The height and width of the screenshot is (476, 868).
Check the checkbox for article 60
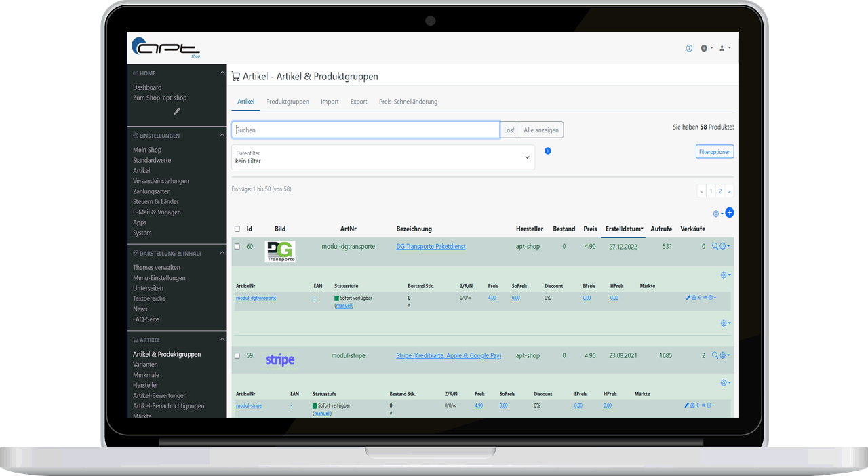pos(237,247)
